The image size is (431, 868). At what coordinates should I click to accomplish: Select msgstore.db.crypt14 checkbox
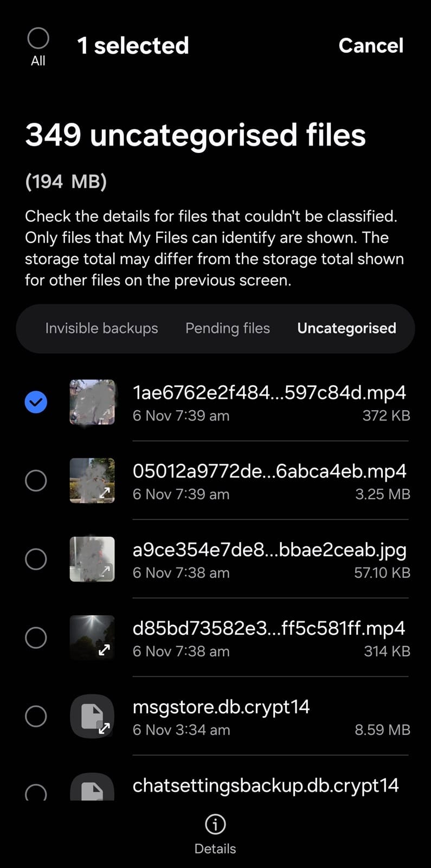pos(36,716)
